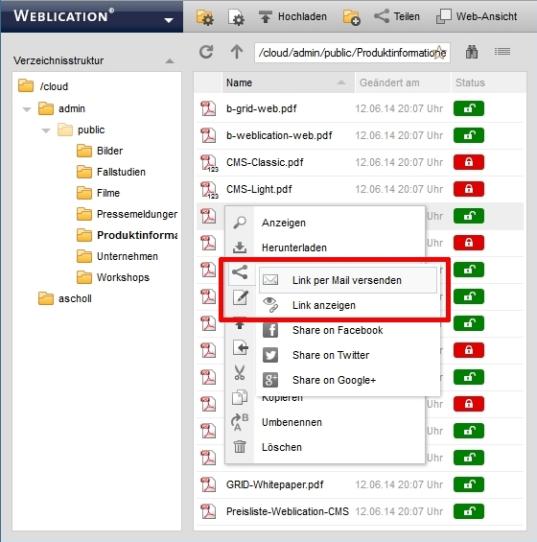Sort by Name column header

288,83
